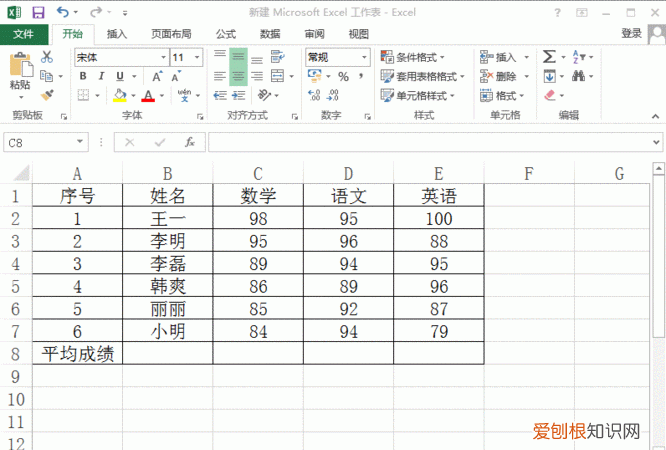Click the Wrap Text icon

pyautogui.click(x=278, y=57)
